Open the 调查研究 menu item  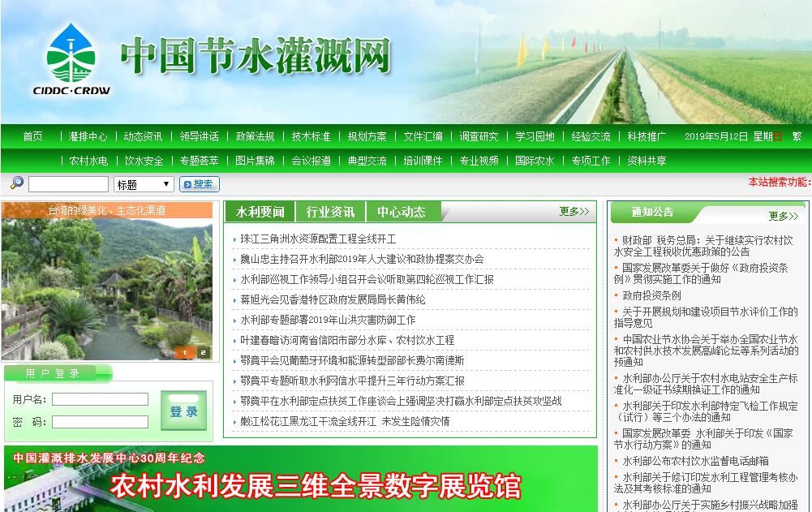[479, 136]
